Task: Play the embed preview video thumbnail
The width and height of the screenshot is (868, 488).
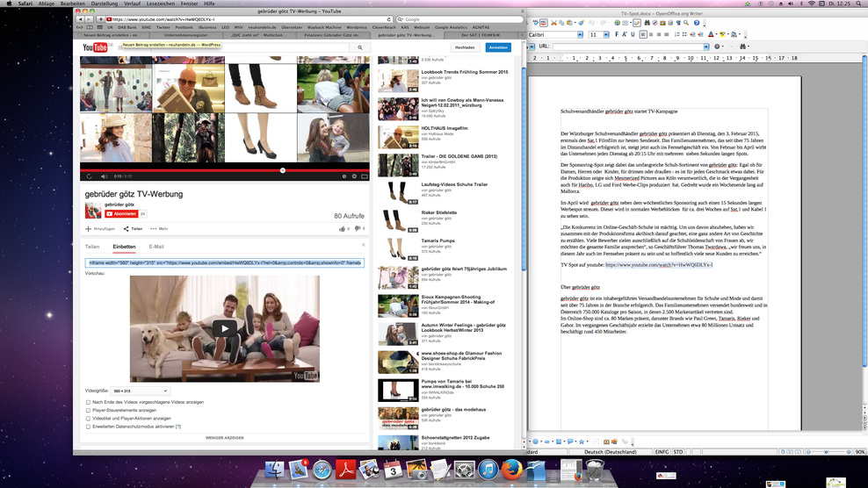Action: coord(224,328)
